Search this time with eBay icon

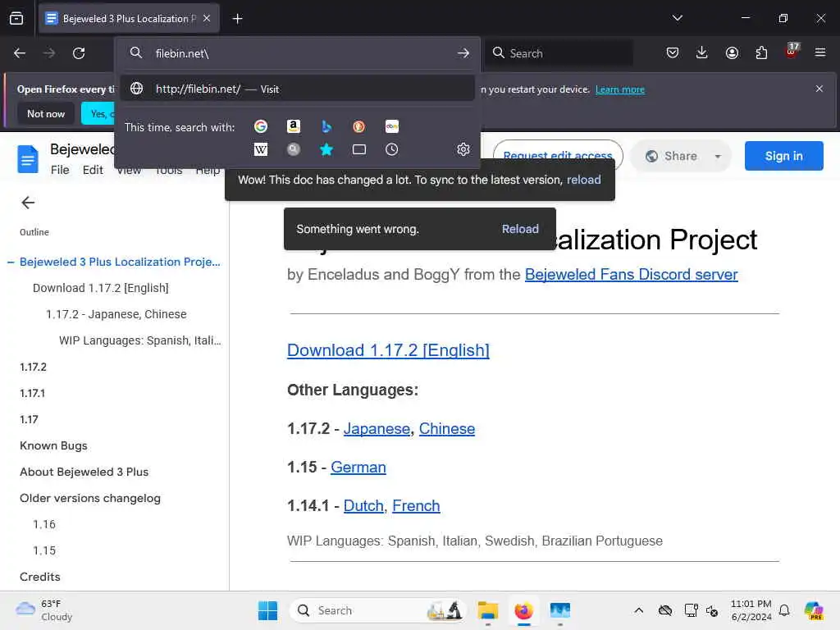pyautogui.click(x=391, y=126)
